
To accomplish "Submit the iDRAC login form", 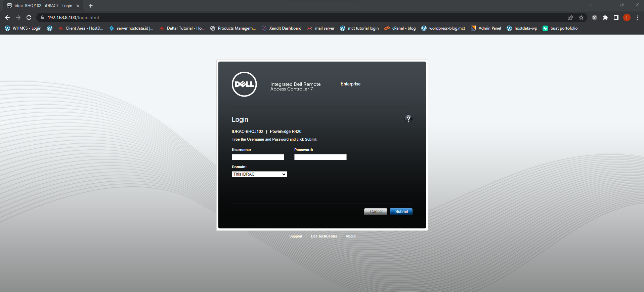I will coord(401,212).
